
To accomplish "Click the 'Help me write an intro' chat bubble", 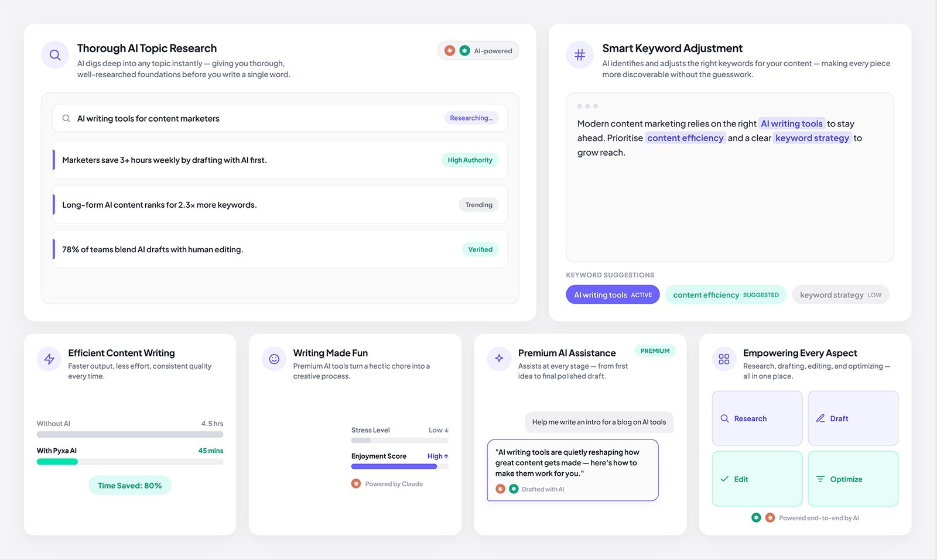I will (599, 422).
